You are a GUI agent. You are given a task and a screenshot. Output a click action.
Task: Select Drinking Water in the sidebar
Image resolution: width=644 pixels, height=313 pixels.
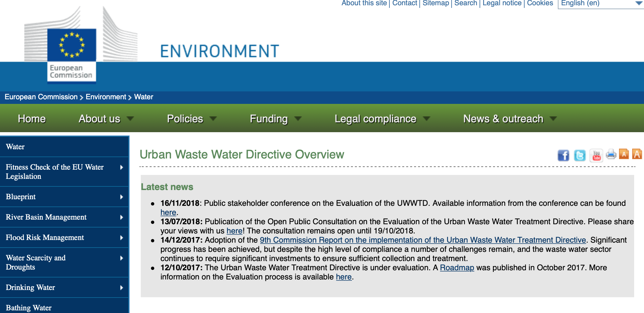64,287
